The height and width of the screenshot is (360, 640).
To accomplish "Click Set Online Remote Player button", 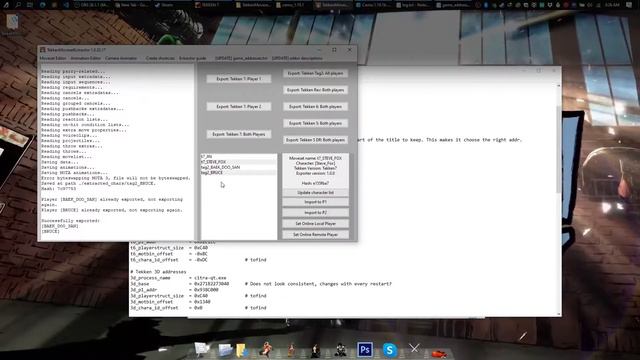I will point(316,235).
